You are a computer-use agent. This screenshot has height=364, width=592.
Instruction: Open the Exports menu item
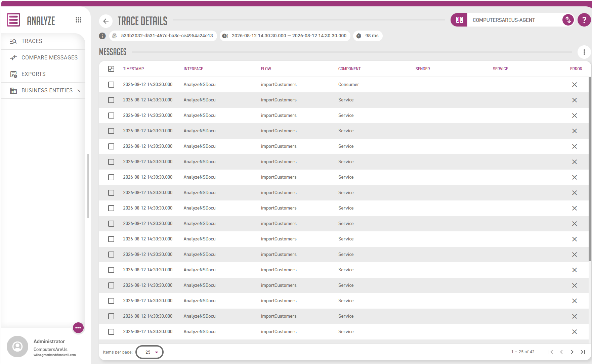[43, 74]
